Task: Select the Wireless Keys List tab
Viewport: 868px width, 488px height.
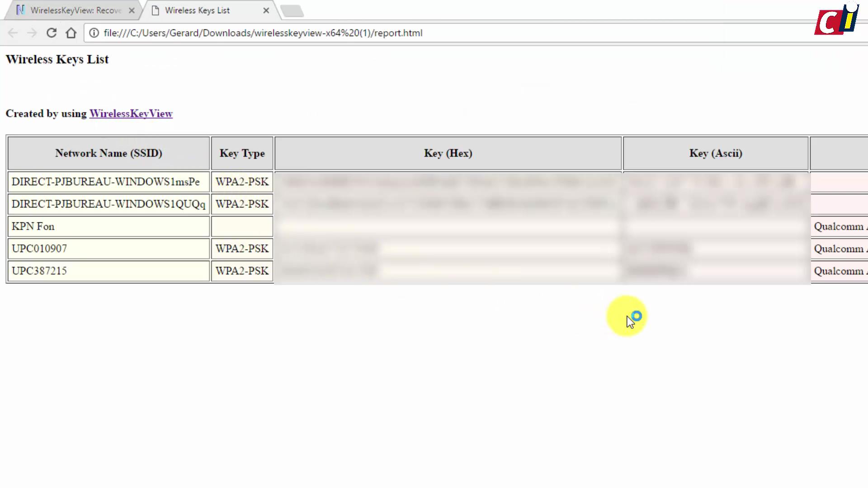Action: tap(198, 10)
